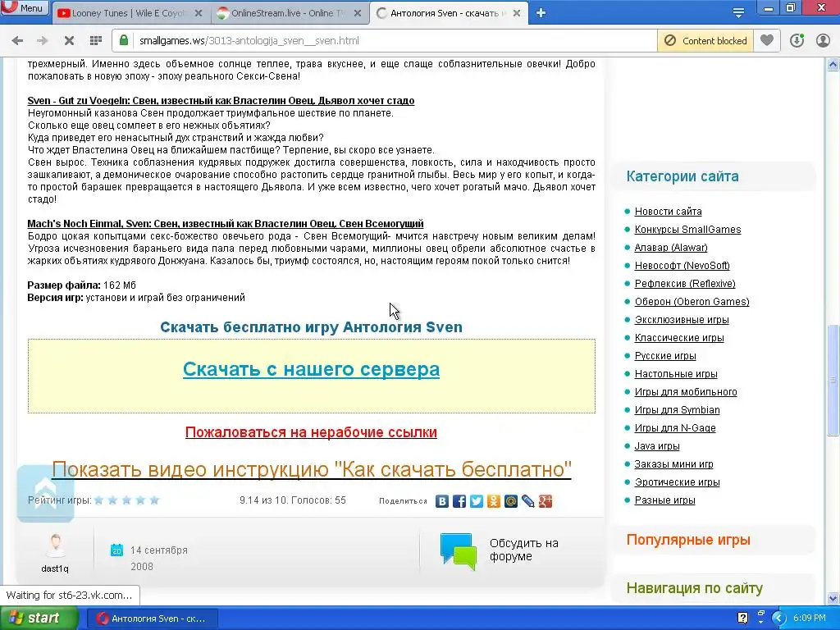Share via Twitter icon
The image size is (840, 630).
tap(477, 501)
